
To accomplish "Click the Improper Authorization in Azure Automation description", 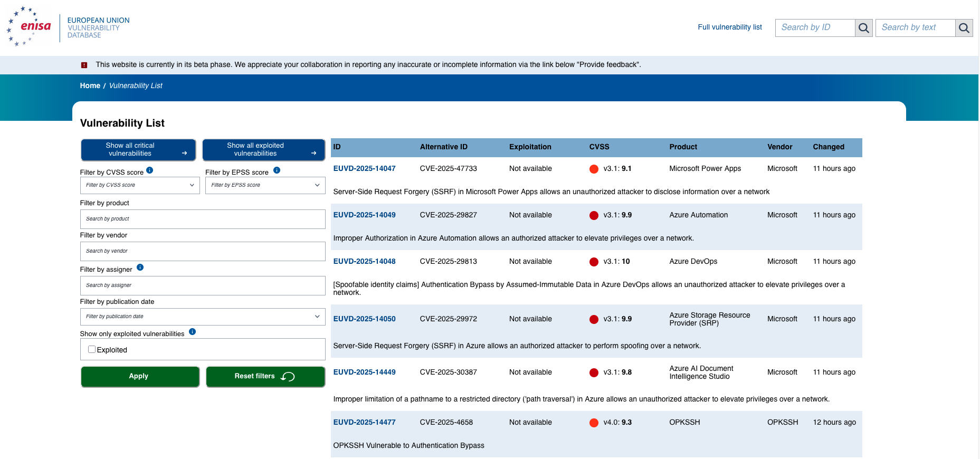I will coord(513,238).
